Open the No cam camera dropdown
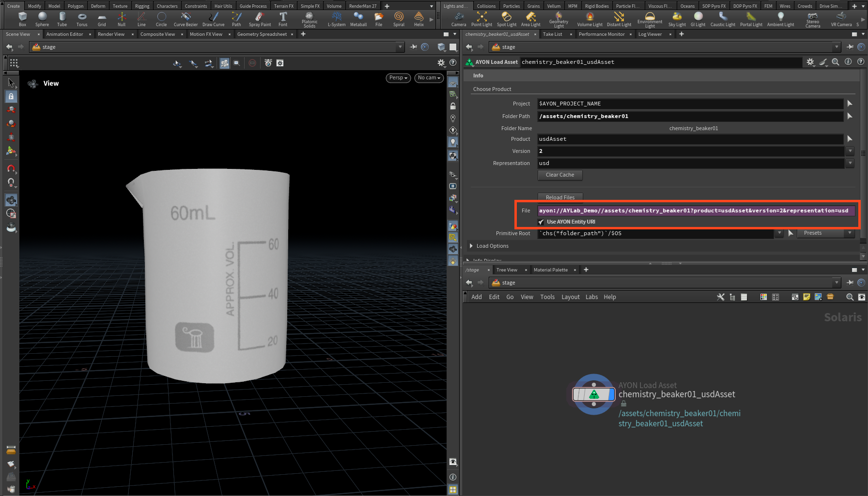This screenshot has width=868, height=496. [x=429, y=78]
